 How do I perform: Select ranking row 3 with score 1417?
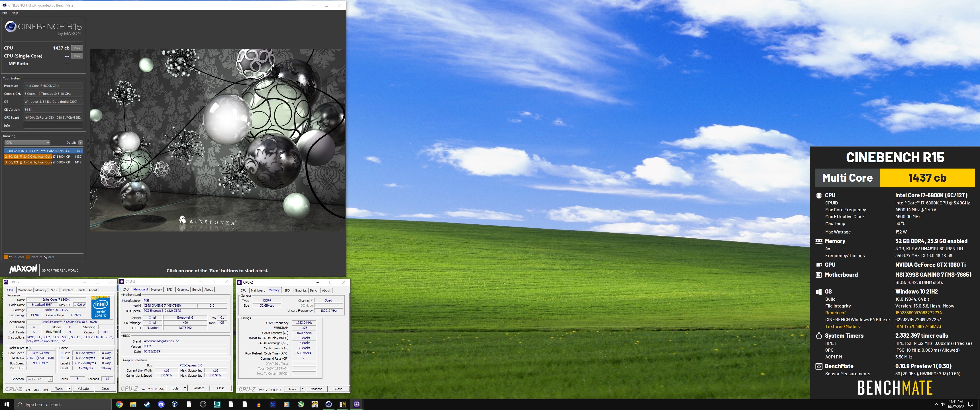(x=43, y=162)
